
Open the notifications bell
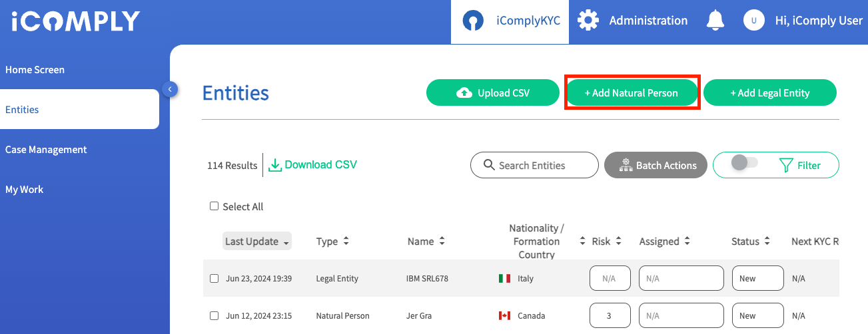(x=715, y=21)
